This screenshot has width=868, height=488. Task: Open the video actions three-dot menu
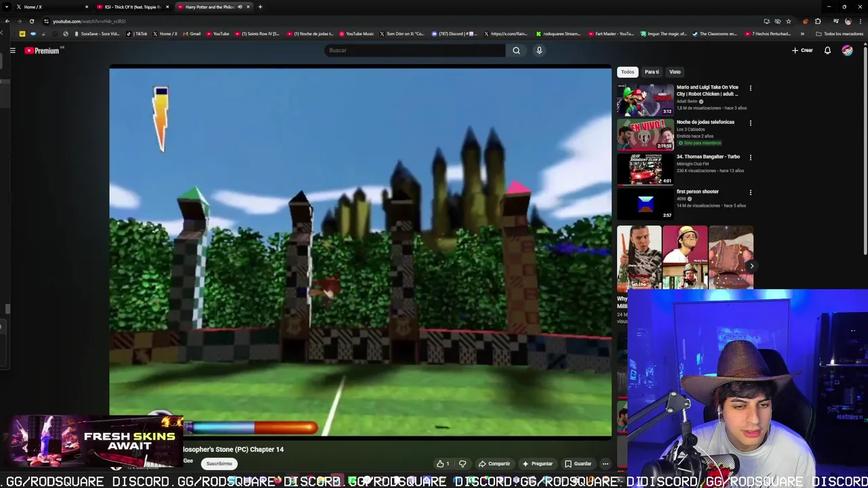[605, 464]
